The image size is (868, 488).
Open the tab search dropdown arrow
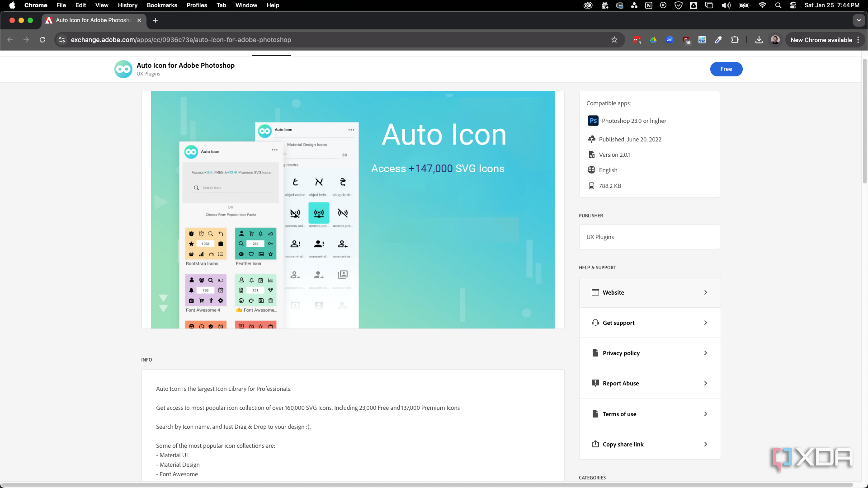click(x=859, y=20)
